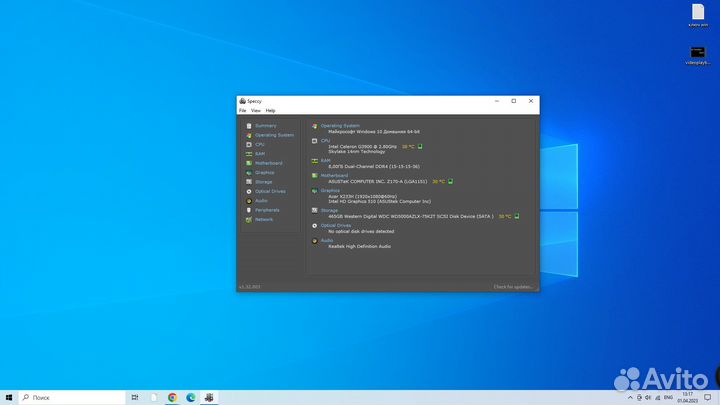Click the Motherboard heading in summary panel

pyautogui.click(x=334, y=176)
